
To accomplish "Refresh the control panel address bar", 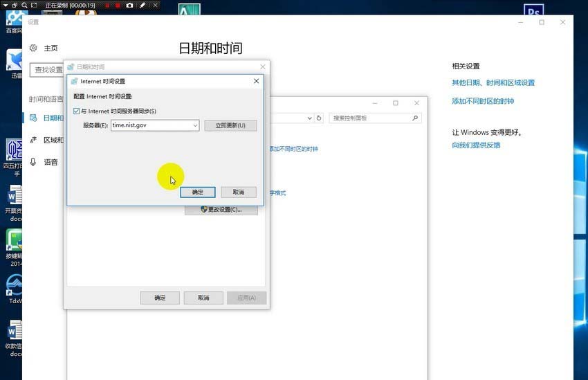I will tap(319, 118).
